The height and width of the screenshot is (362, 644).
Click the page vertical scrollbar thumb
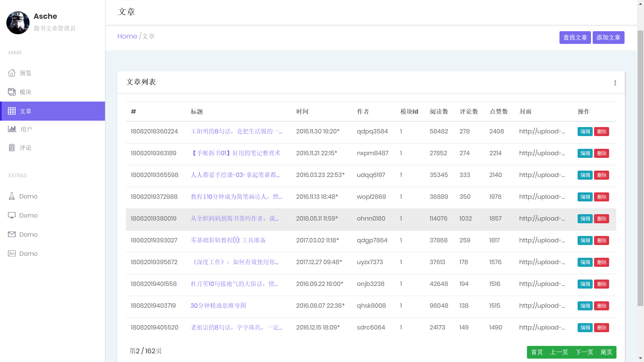[640, 168]
